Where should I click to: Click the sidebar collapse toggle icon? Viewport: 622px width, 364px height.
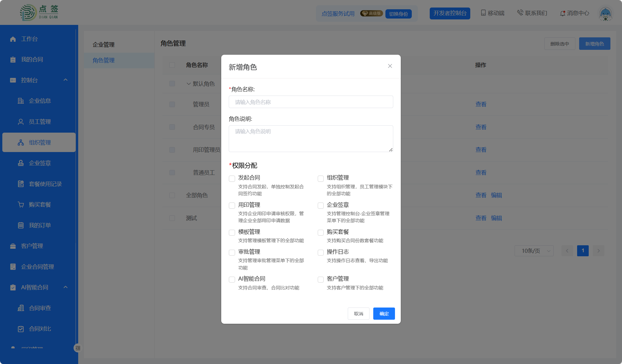pyautogui.click(x=78, y=348)
